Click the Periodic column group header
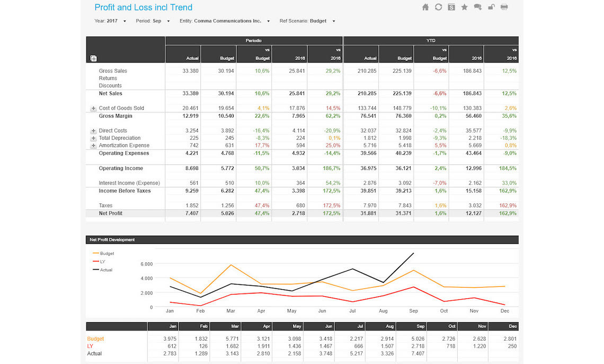Image resolution: width=604 pixels, height=364 pixels. coord(253,40)
